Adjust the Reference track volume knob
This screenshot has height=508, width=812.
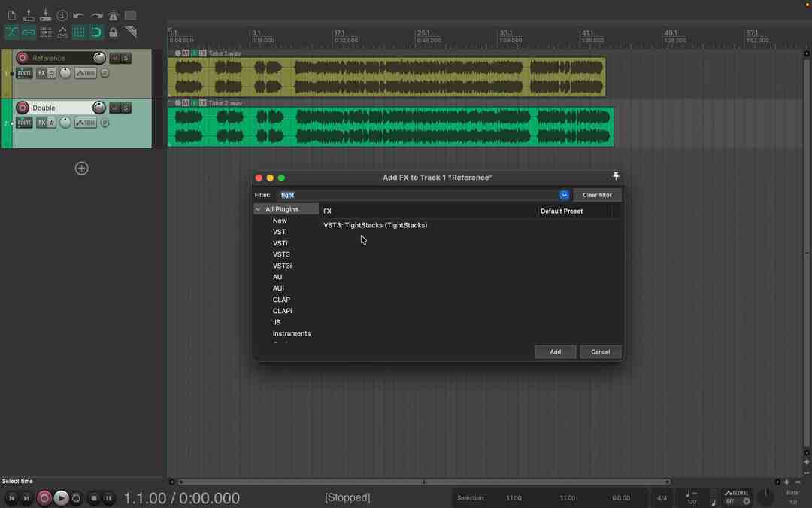(99, 57)
